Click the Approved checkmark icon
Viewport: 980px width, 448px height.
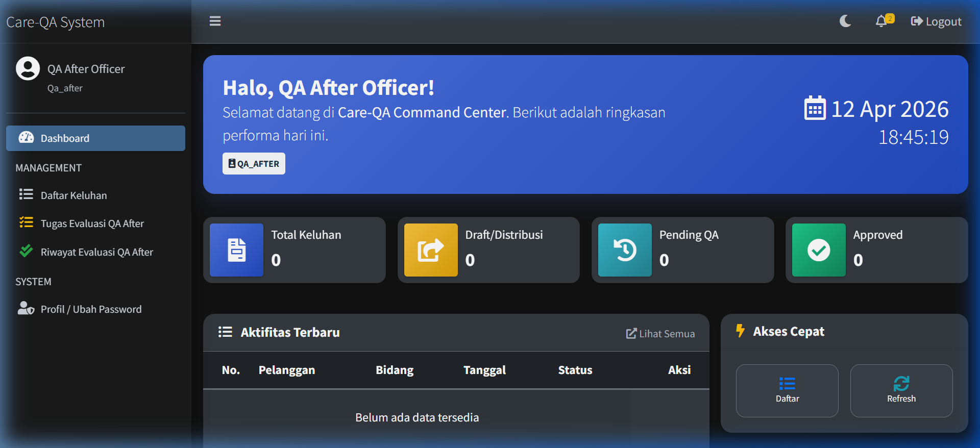(x=819, y=250)
